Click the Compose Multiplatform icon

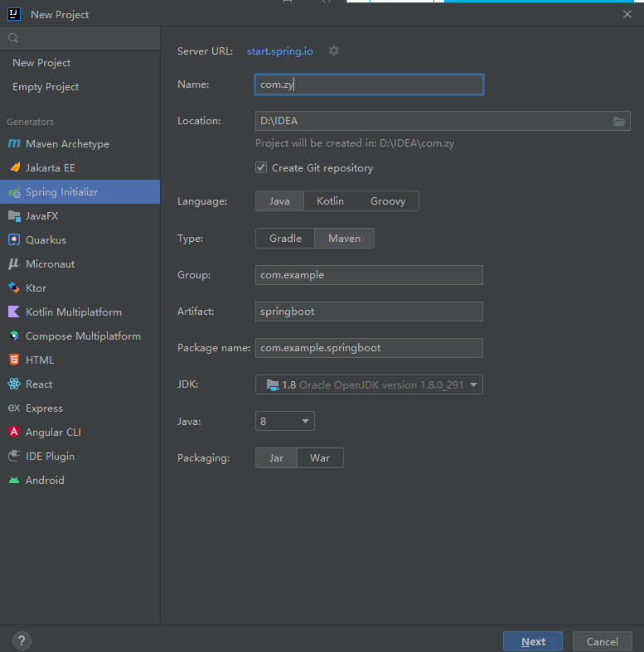[x=14, y=336]
